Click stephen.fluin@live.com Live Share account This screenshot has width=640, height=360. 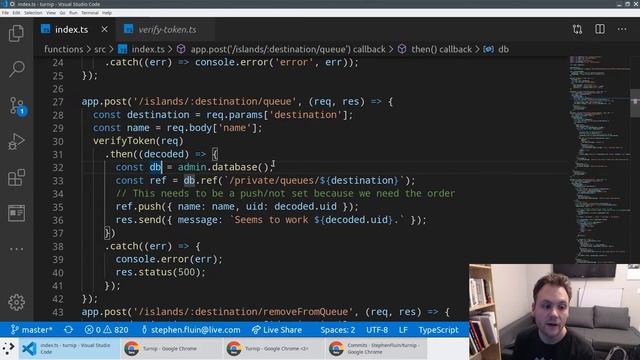[x=191, y=329]
